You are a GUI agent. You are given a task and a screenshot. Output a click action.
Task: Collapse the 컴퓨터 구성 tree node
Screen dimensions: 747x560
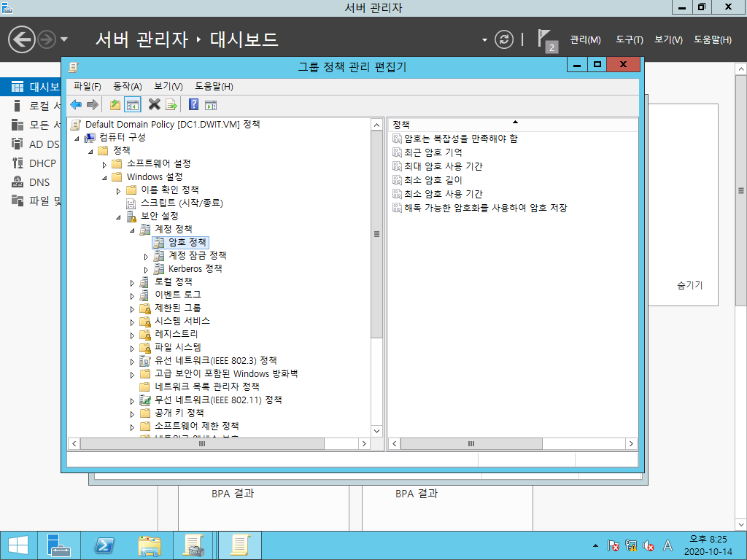click(x=77, y=138)
